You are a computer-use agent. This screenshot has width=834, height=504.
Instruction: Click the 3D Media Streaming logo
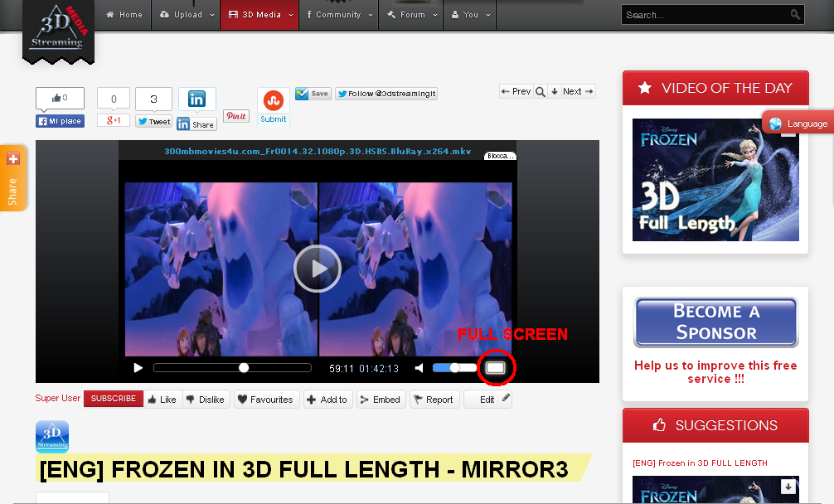coord(59,31)
